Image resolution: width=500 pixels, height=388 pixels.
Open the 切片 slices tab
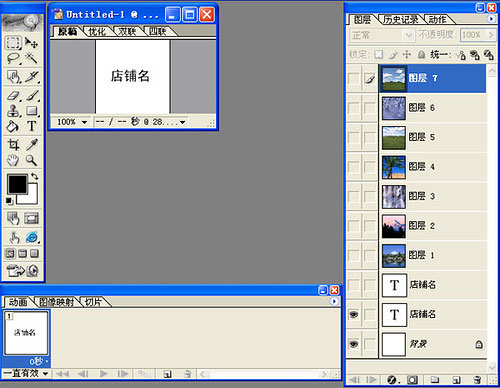coord(93,302)
